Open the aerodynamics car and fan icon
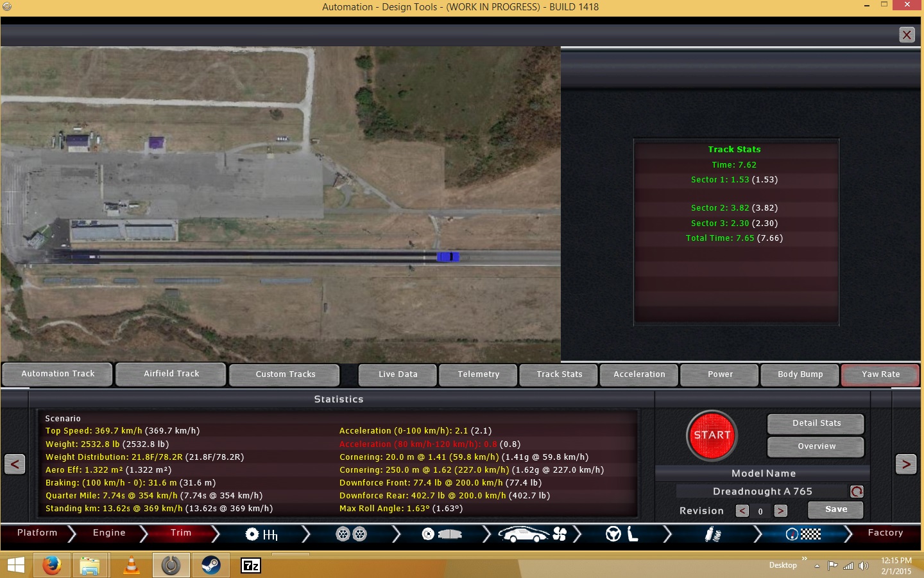Screen dimensions: 924x578 click(x=533, y=534)
